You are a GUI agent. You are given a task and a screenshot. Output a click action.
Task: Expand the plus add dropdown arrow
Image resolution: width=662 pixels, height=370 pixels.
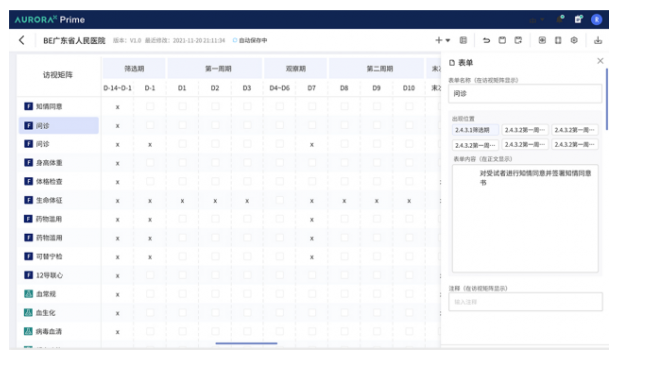[448, 40]
